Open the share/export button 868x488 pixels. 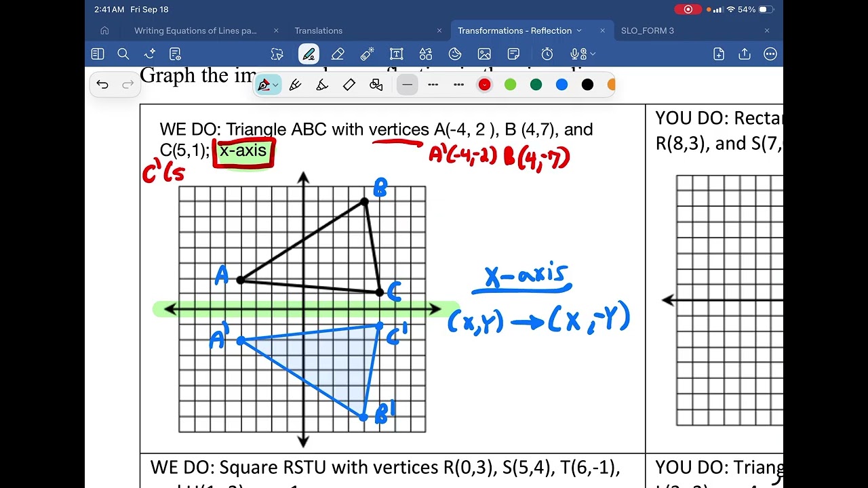[745, 54]
